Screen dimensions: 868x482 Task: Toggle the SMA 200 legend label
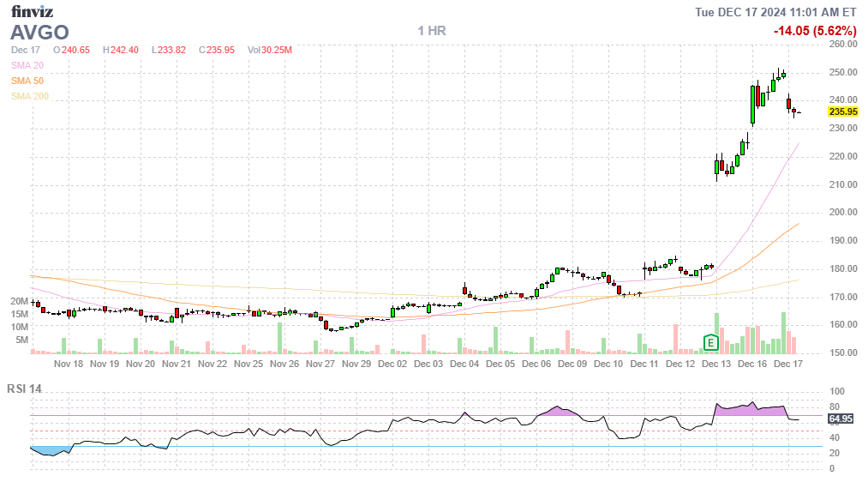29,96
